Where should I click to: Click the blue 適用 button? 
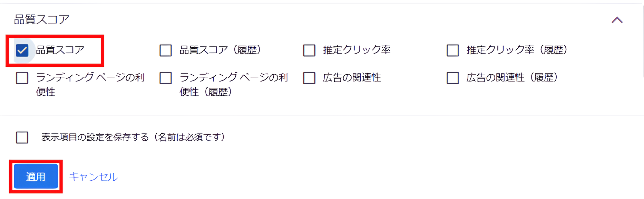(x=36, y=177)
